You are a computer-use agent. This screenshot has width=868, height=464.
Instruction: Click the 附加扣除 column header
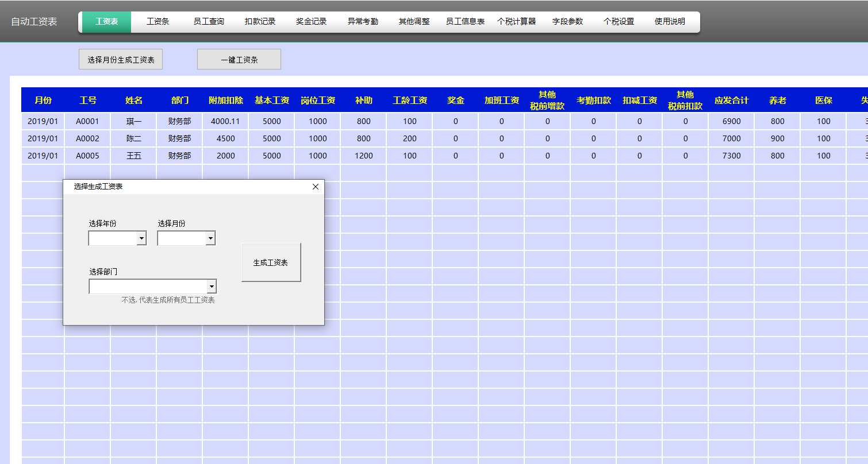pyautogui.click(x=225, y=100)
